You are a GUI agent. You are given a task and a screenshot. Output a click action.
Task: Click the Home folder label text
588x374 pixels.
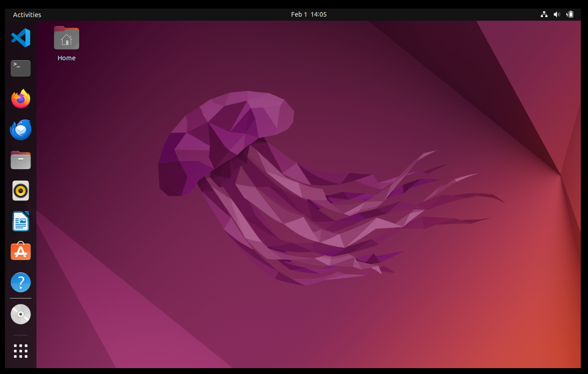[x=66, y=58]
